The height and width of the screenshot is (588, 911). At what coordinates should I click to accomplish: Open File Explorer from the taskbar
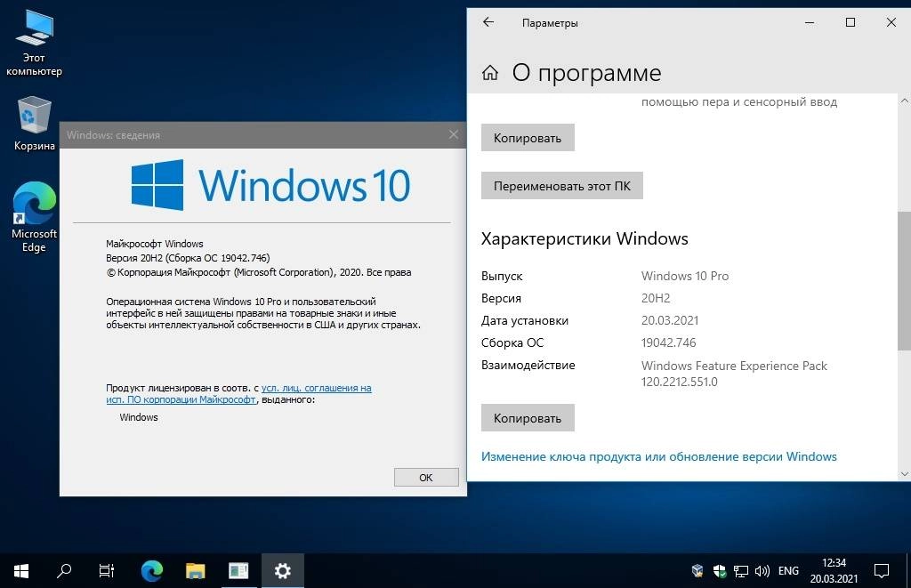[195, 571]
